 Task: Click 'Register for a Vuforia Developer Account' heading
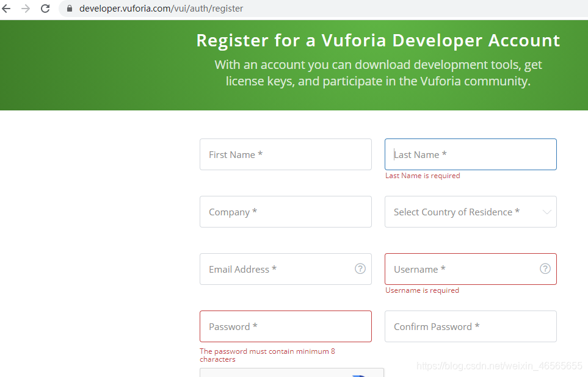(378, 40)
